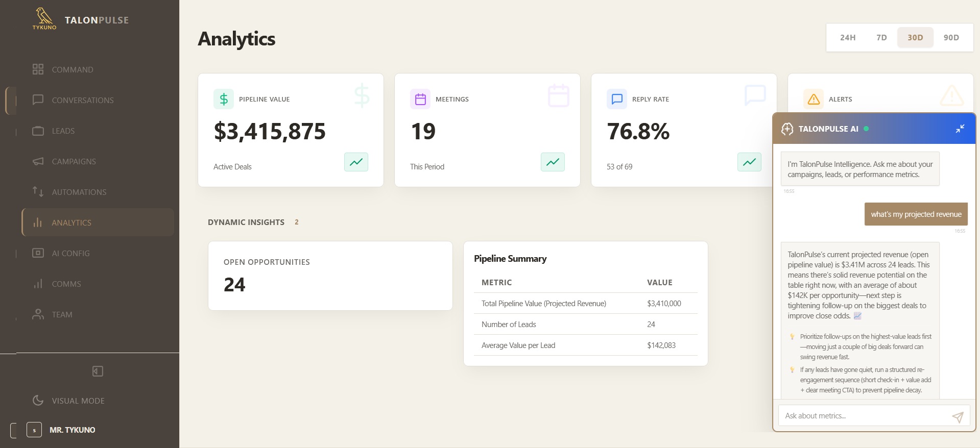
Task: Click the Visual Mode moon icon
Action: (38, 401)
